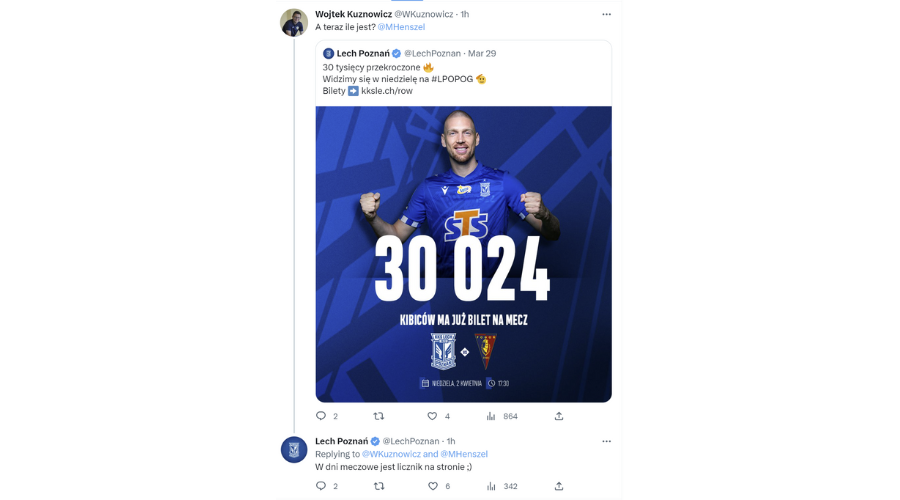Image resolution: width=900 pixels, height=500 pixels.
Task: Like Wojtek Kuznowicz's tweet
Action: 432,416
